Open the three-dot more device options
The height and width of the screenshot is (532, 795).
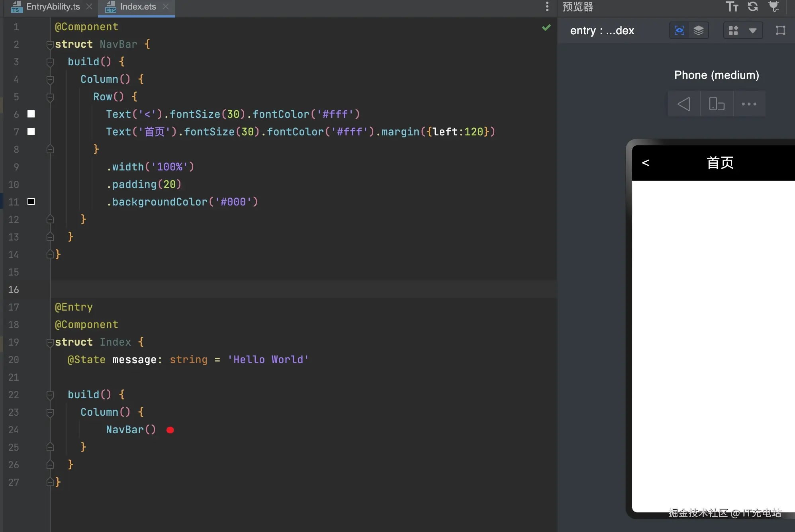749,104
